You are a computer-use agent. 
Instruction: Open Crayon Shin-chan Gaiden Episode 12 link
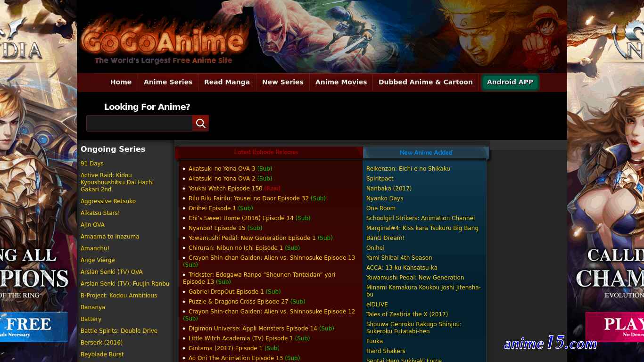272,311
